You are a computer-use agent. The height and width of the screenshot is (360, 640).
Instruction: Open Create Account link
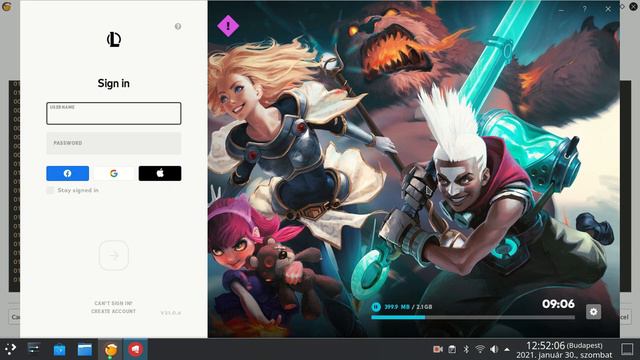coord(113,311)
